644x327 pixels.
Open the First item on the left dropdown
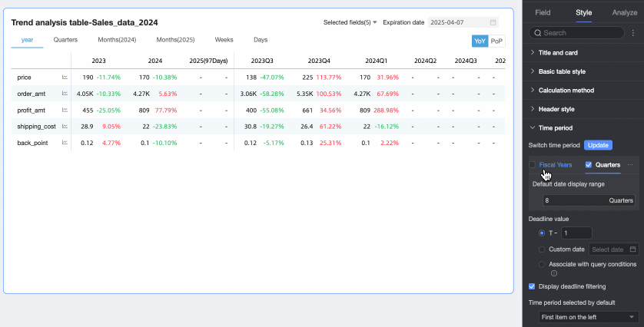(x=588, y=317)
